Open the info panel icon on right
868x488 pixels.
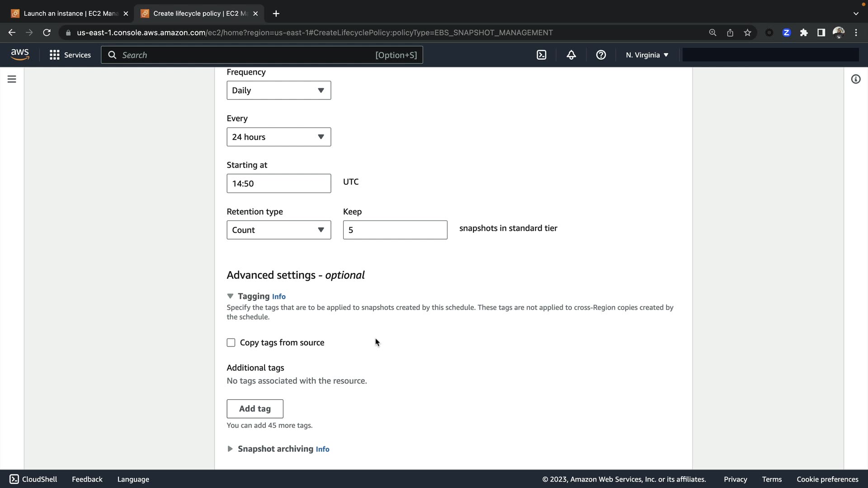point(855,79)
